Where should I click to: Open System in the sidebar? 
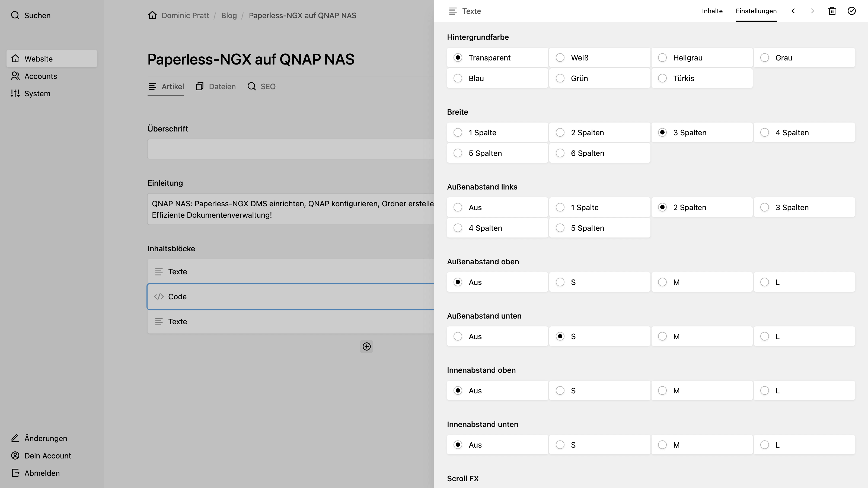tap(52, 94)
